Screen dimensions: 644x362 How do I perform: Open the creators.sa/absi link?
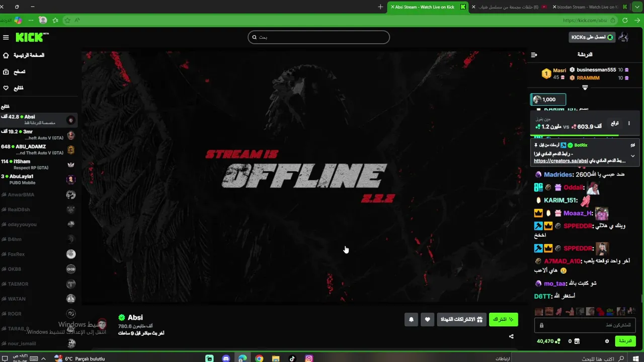tap(560, 161)
